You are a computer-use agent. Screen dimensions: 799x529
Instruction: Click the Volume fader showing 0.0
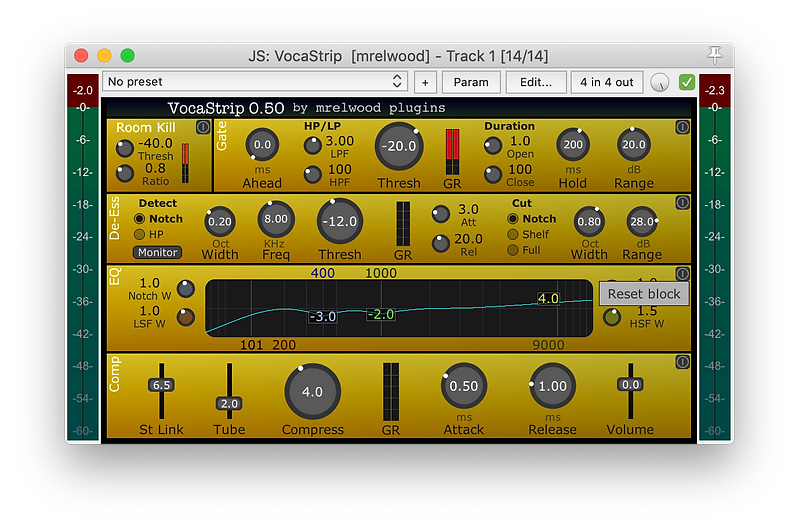pos(630,385)
